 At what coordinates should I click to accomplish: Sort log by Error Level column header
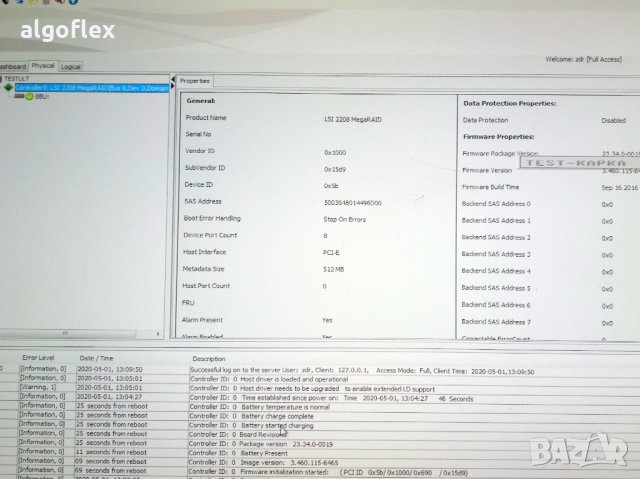point(39,357)
